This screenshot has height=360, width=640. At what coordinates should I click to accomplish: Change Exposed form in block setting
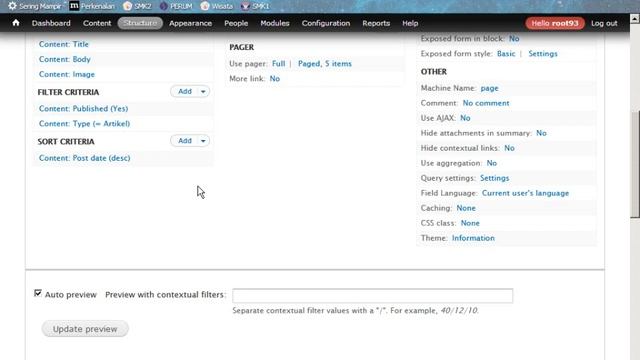(514, 39)
